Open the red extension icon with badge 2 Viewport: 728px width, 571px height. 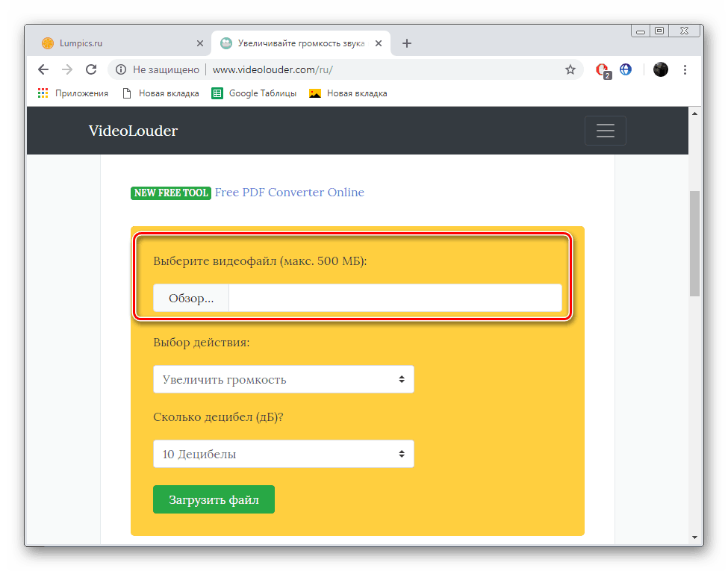[603, 71]
